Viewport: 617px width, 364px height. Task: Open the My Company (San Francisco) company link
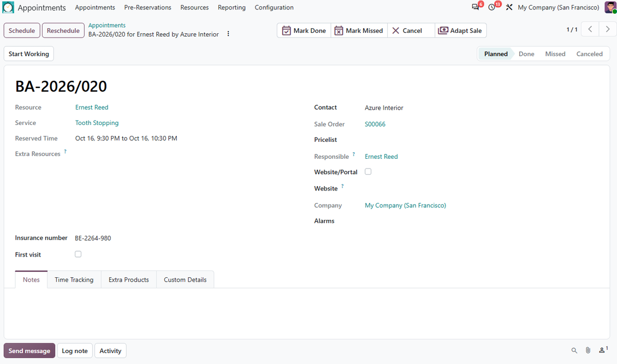405,205
